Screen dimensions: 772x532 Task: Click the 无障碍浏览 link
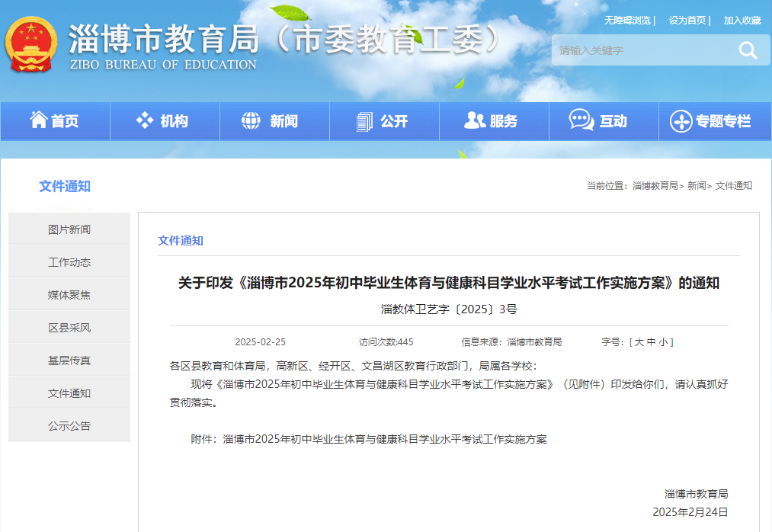[x=627, y=21]
